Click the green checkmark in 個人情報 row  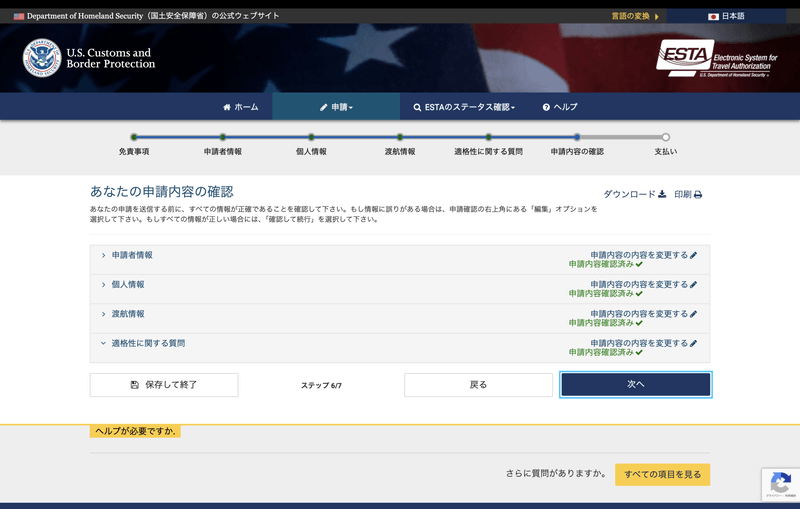click(639, 294)
